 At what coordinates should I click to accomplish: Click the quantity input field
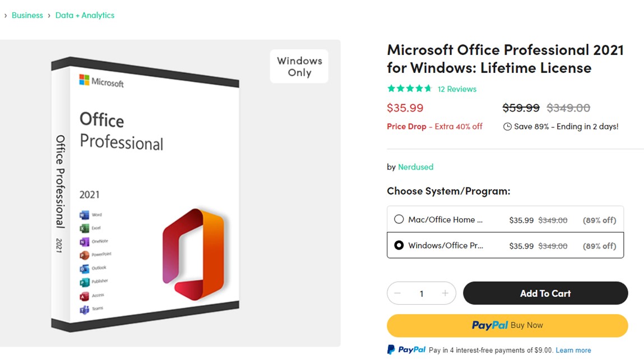click(421, 293)
